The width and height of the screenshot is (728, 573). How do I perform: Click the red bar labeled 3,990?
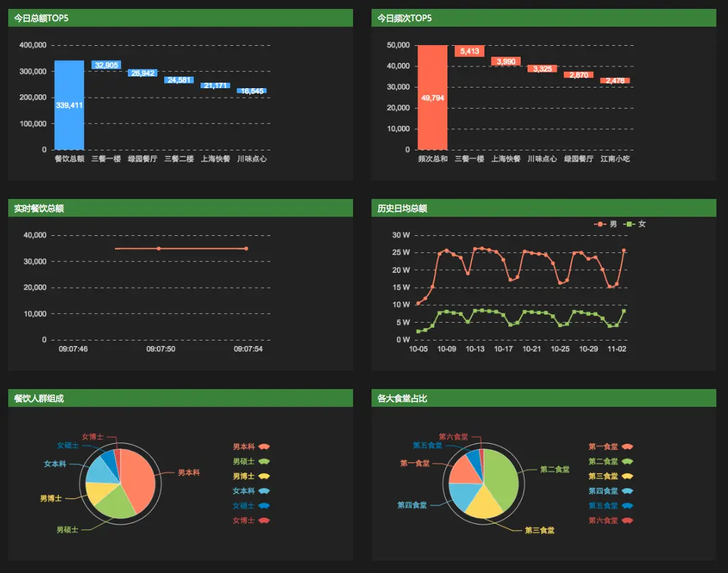pyautogui.click(x=506, y=62)
